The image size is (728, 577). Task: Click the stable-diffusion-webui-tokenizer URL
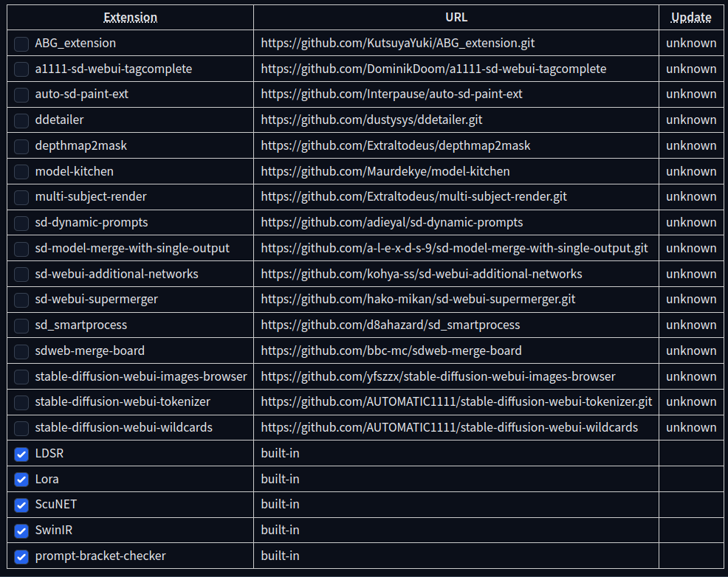coord(453,402)
